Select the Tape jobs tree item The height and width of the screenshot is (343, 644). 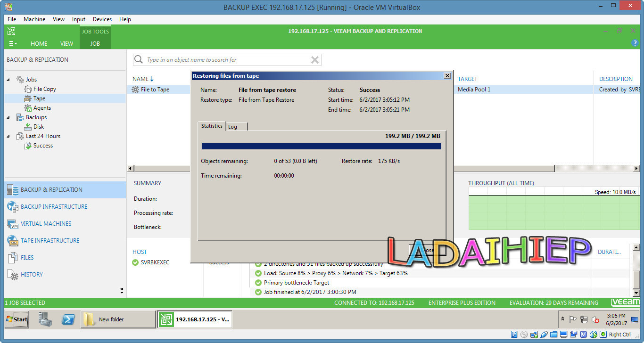point(40,98)
